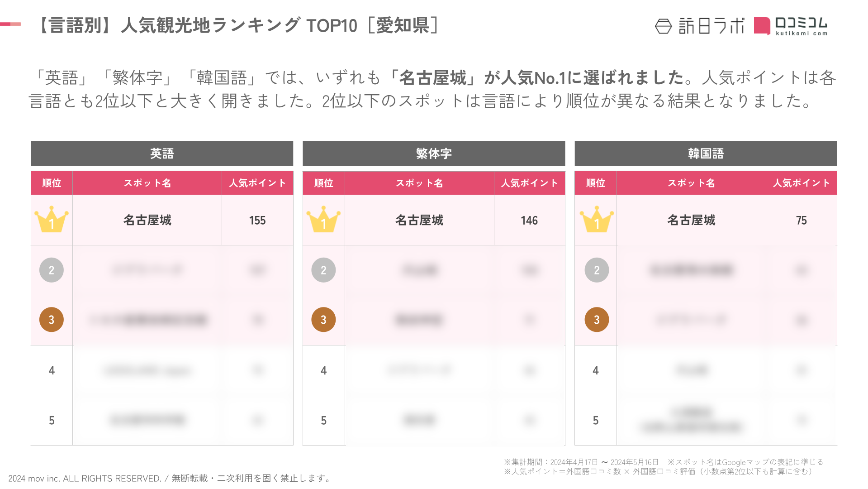This screenshot has width=868, height=489.
Task: Click 人気ポイント column header in 英語 table
Action: pos(257,183)
